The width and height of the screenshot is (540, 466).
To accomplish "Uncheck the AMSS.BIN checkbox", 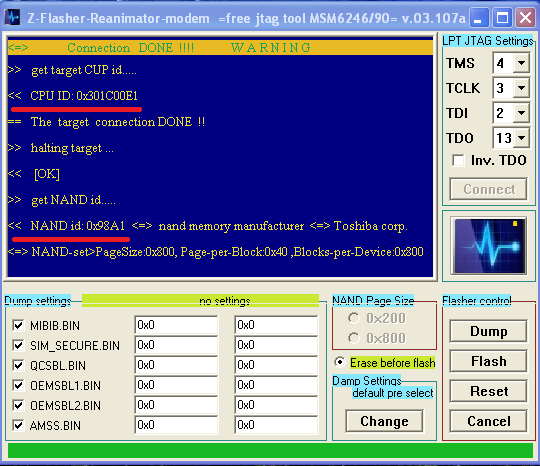I will pos(18,425).
